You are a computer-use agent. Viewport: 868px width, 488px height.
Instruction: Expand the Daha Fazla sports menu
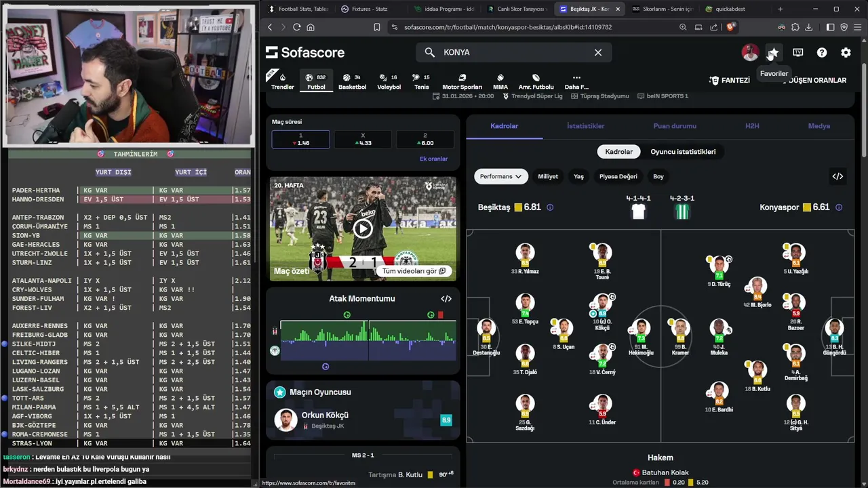point(576,81)
